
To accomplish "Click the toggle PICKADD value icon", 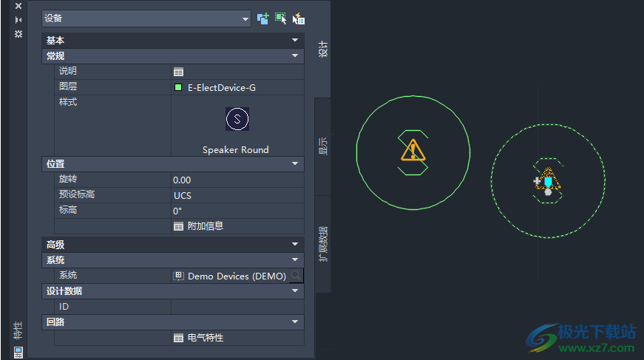I will [263, 18].
